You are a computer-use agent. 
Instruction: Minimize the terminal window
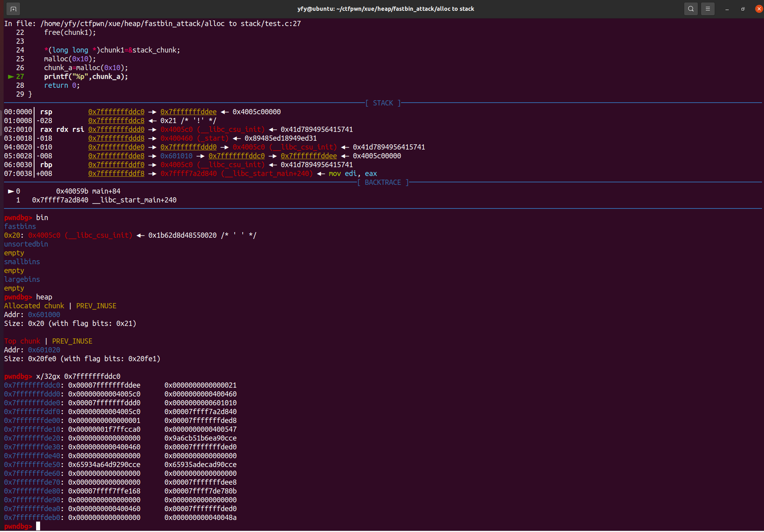click(x=727, y=9)
